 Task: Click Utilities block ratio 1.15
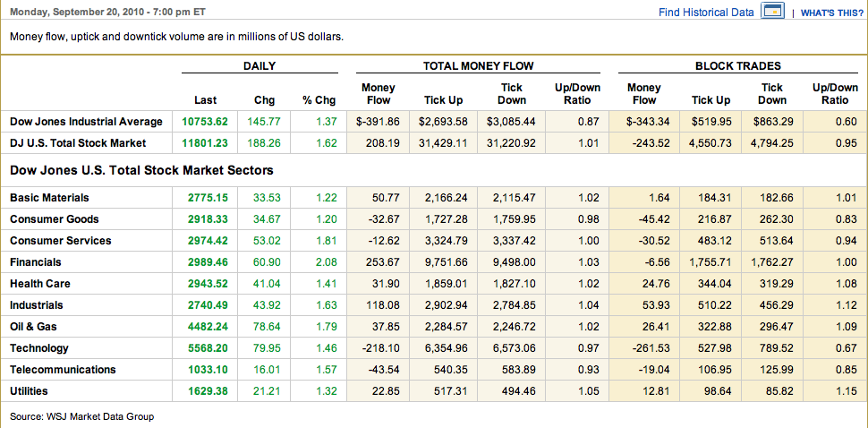click(x=847, y=391)
